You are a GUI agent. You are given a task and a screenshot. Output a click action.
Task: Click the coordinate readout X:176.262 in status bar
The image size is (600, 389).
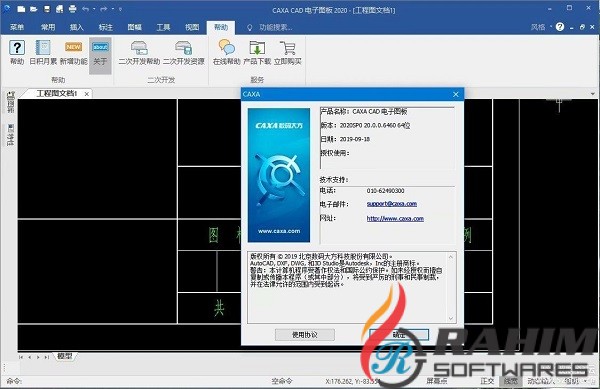[x=352, y=381]
